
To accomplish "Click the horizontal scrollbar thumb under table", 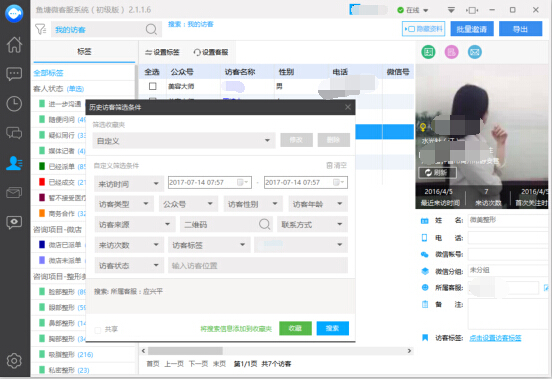I will [x=185, y=351].
